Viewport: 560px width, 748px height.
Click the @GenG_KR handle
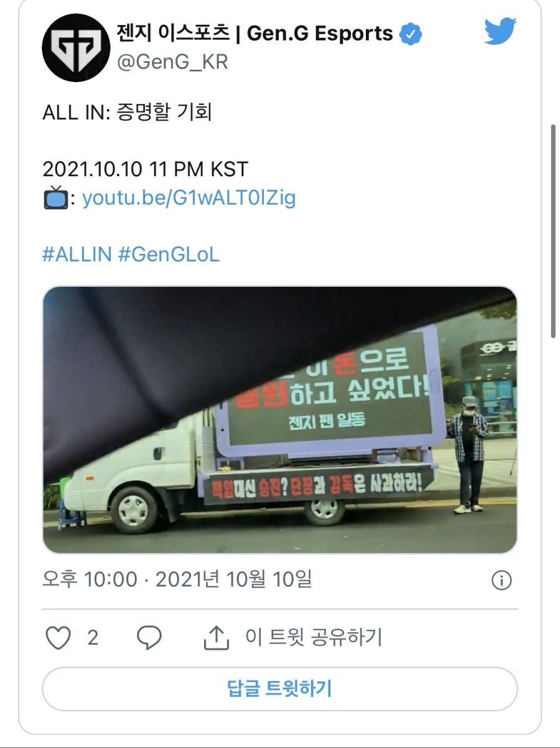click(172, 62)
